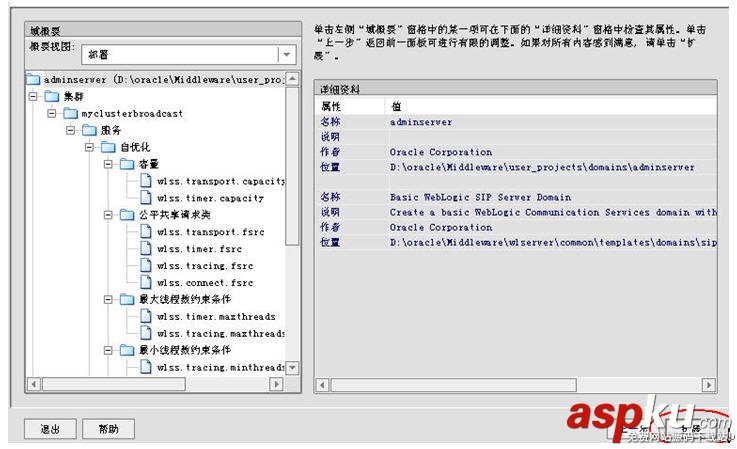Click the details horizontal scrollbar thumb
This screenshot has width=737, height=449.
pos(454,385)
